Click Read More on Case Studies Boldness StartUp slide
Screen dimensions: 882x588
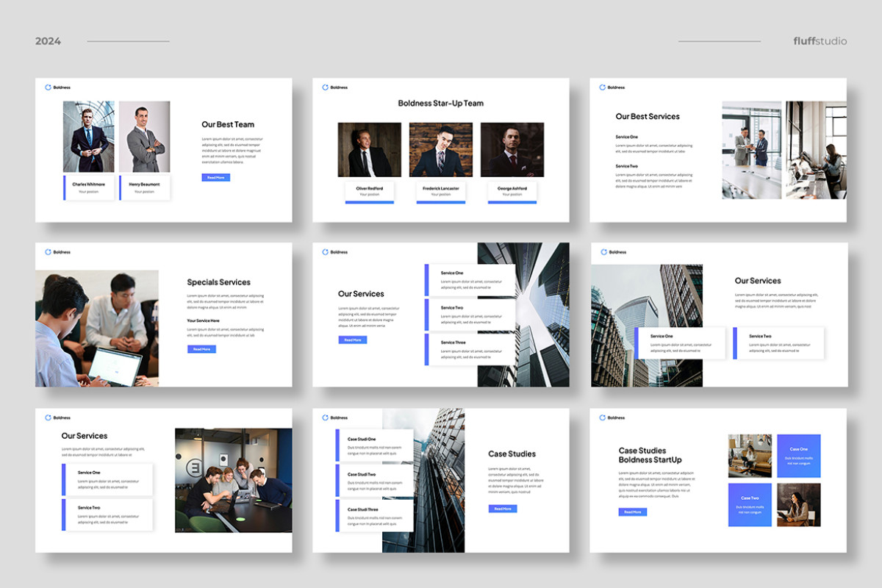tap(632, 511)
